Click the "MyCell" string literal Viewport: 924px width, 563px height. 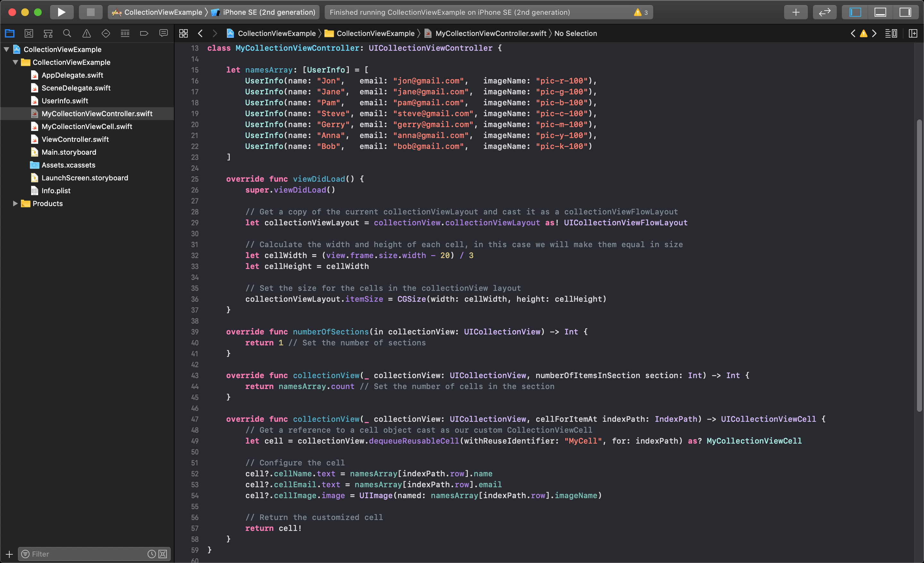(584, 441)
